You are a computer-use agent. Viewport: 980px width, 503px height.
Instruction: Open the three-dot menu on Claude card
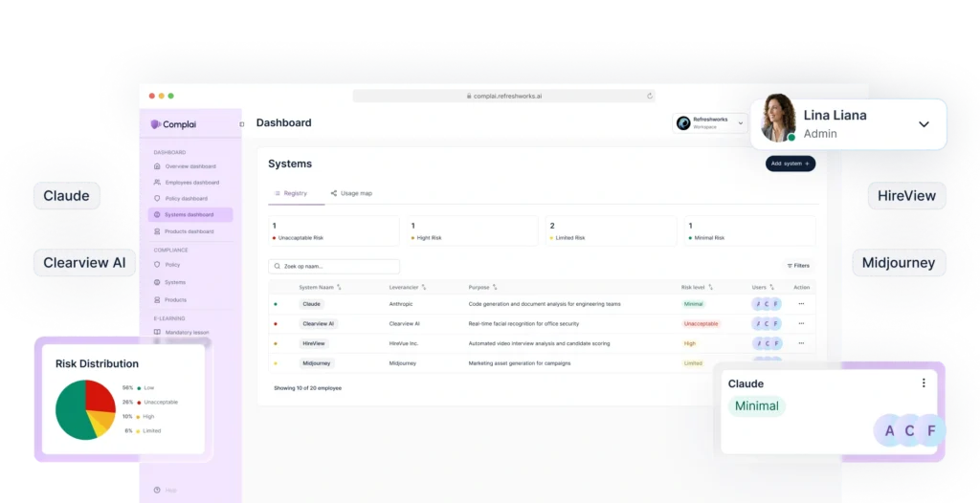pos(924,383)
